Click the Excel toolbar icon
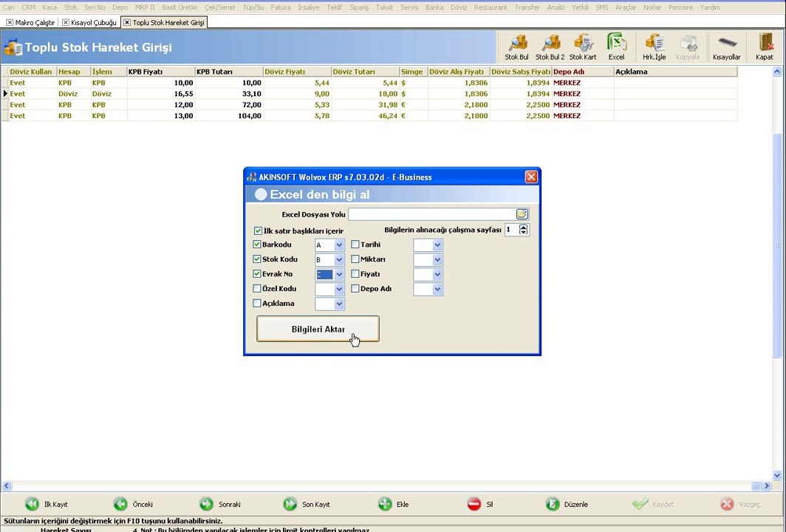Image resolution: width=786 pixels, height=532 pixels. [x=617, y=47]
